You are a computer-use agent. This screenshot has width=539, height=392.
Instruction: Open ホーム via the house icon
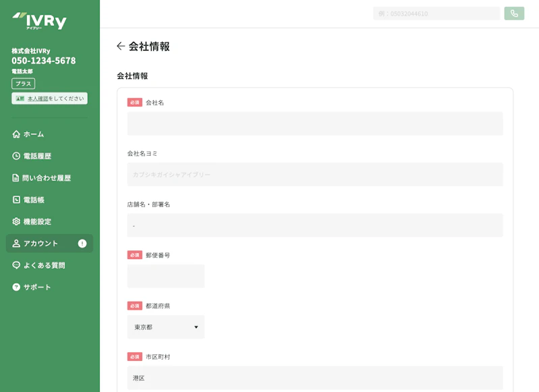[x=16, y=134]
